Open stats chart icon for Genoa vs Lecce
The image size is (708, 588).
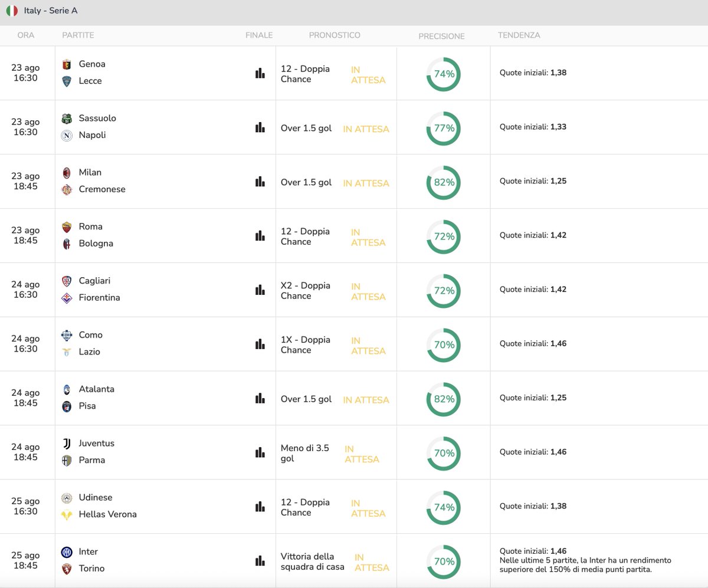click(260, 73)
